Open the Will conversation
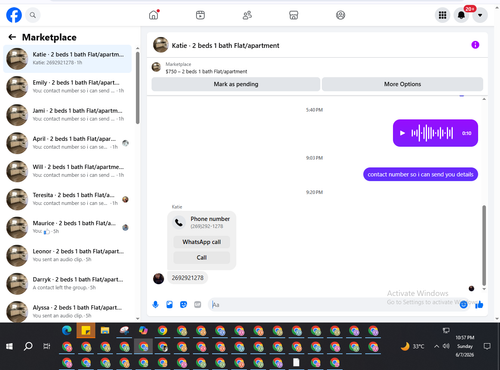Image resolution: width=500 pixels, height=370 pixels. click(68, 171)
